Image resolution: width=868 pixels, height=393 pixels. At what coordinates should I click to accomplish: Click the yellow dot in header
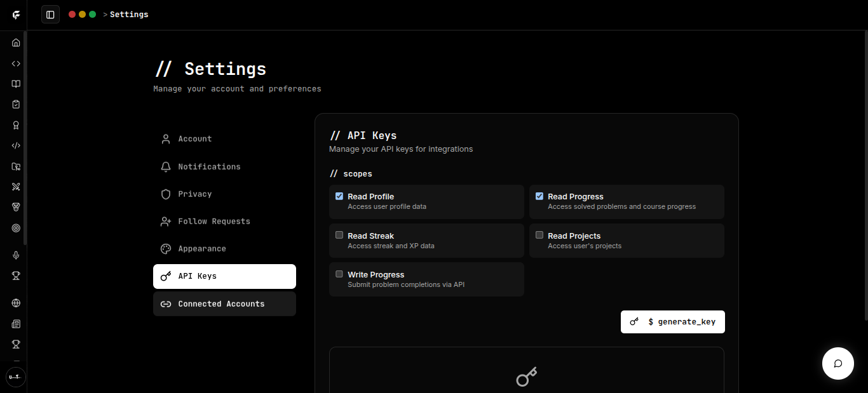point(82,14)
